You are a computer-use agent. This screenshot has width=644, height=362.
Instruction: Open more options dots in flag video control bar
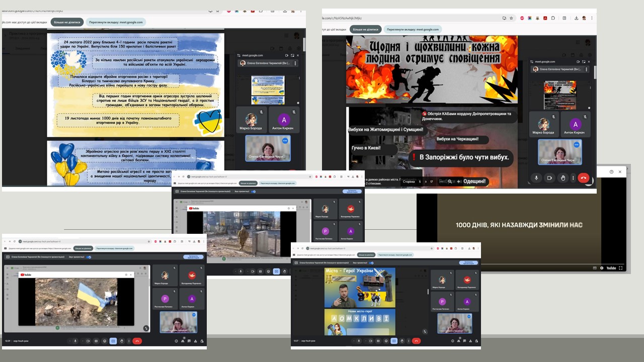tap(129, 341)
